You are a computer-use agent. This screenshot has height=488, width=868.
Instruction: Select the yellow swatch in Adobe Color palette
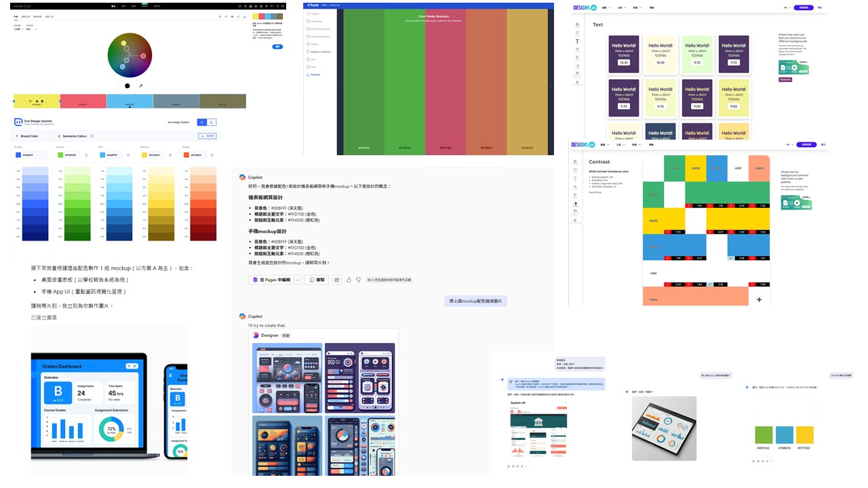37,101
